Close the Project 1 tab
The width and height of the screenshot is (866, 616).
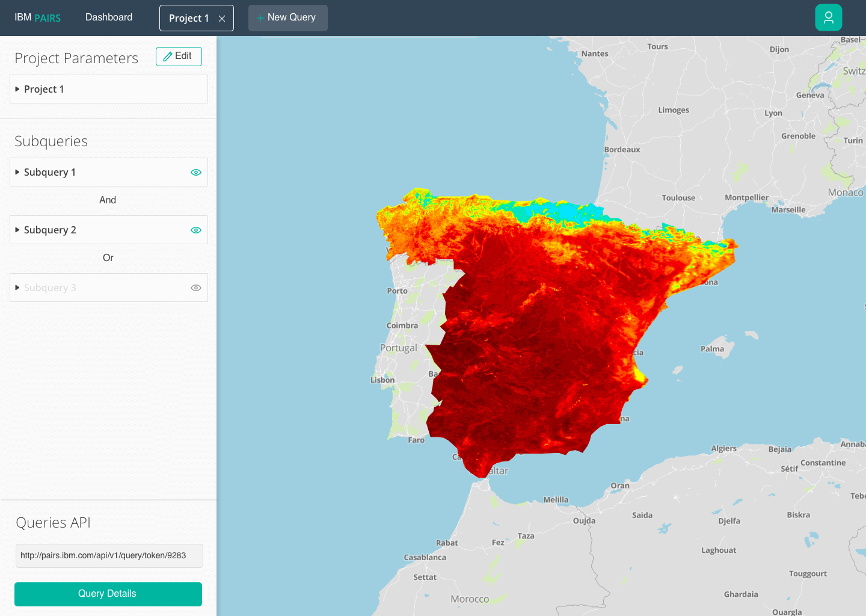(221, 18)
